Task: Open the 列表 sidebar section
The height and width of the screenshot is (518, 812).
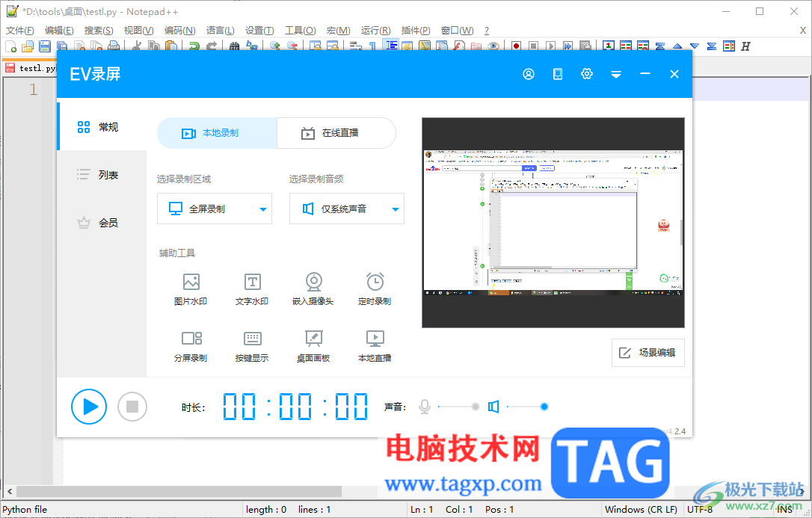Action: [x=102, y=175]
